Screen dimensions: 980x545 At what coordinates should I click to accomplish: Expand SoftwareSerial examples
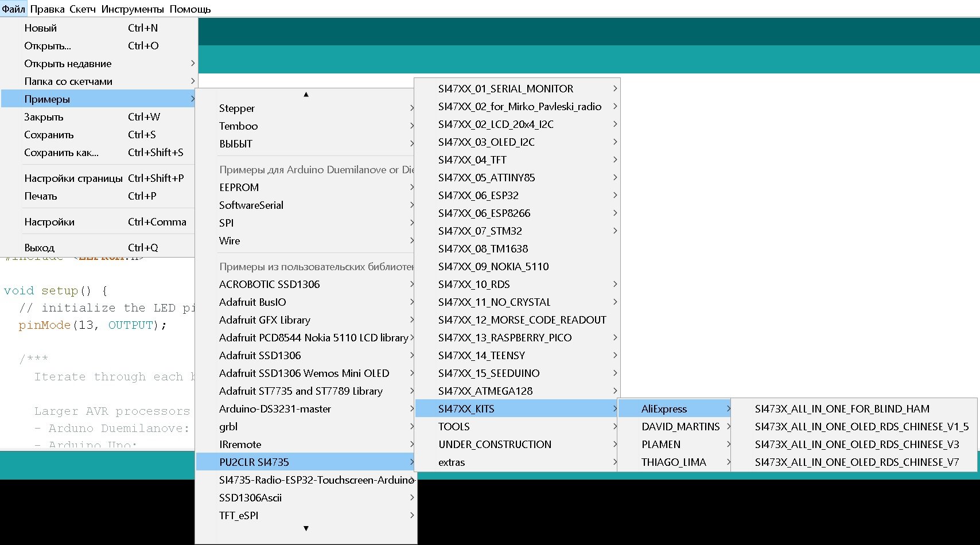(306, 205)
